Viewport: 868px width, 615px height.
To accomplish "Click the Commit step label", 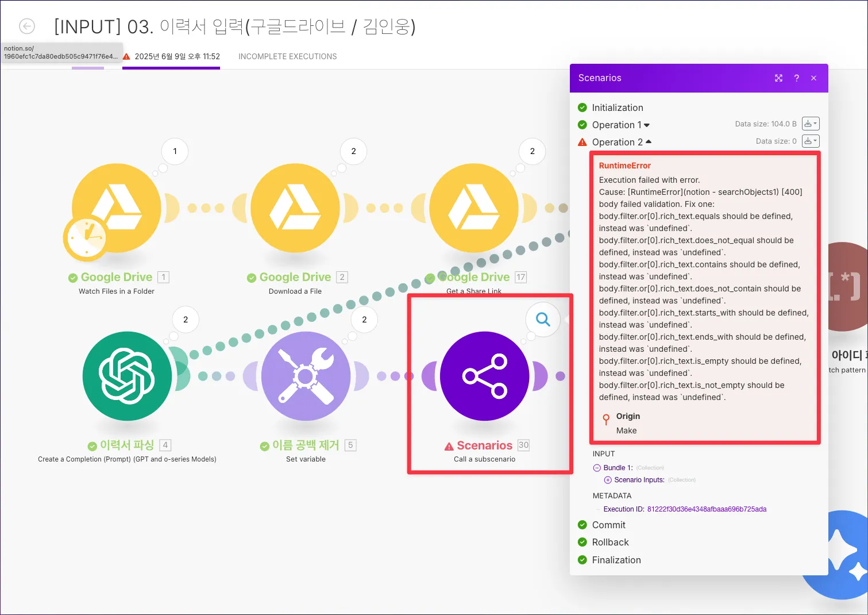I will pos(609,525).
